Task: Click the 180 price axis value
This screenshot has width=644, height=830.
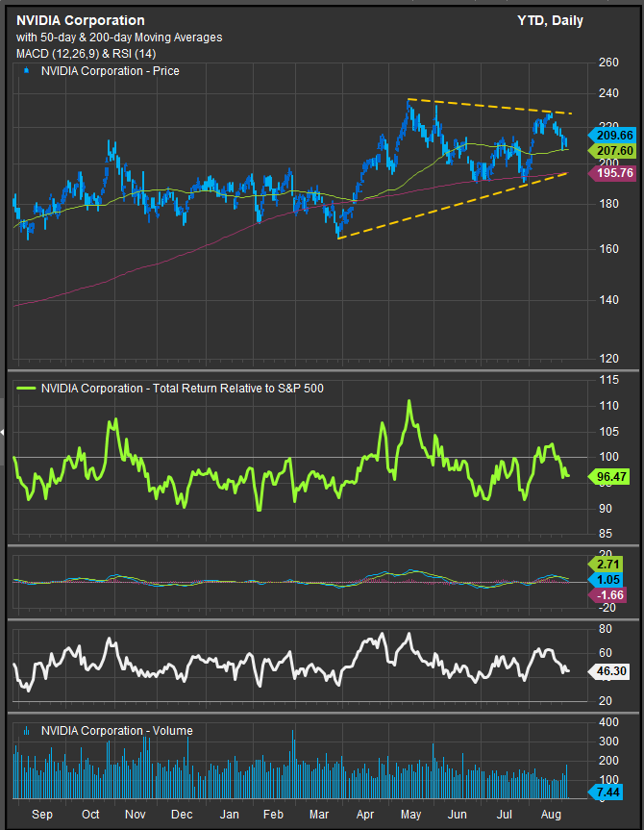Action: [x=608, y=204]
